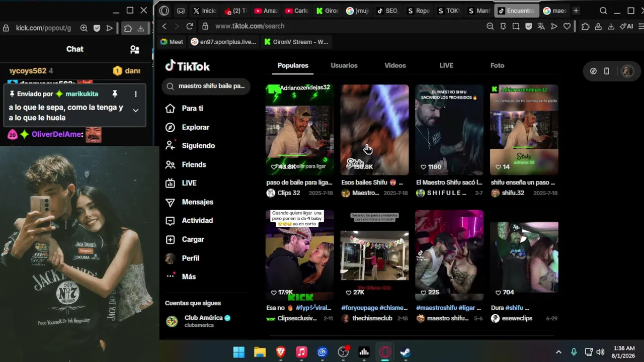This screenshot has width=644, height=362.
Task: Open the Meet bookmark
Action: click(172, 42)
